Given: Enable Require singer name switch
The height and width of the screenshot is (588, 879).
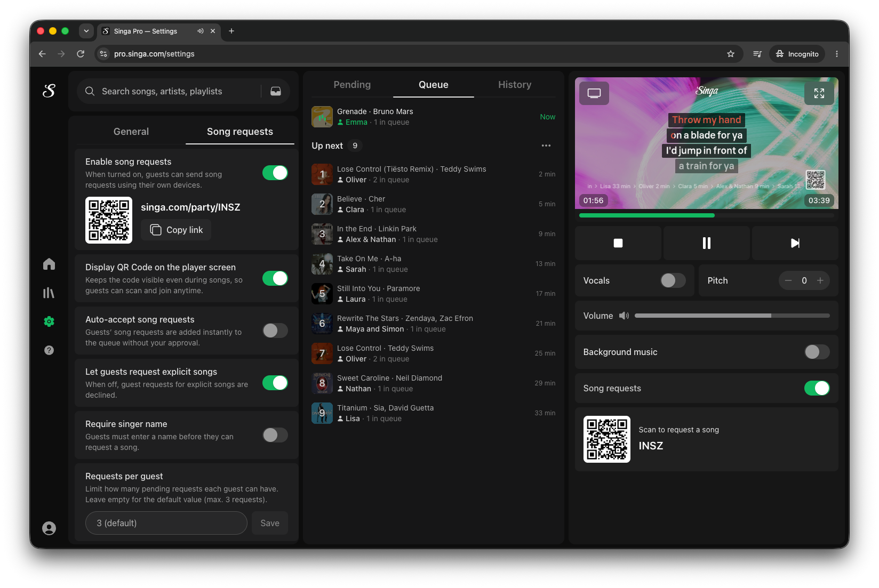Looking at the screenshot, I should click(275, 435).
